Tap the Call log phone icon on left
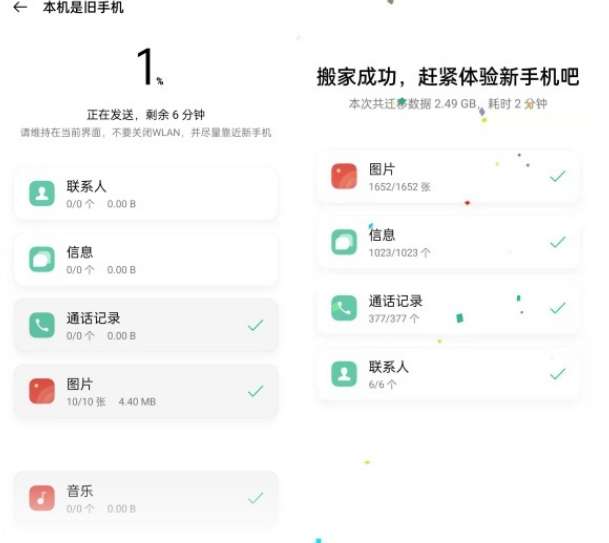Image resolution: width=609 pixels, height=543 pixels. (x=42, y=325)
